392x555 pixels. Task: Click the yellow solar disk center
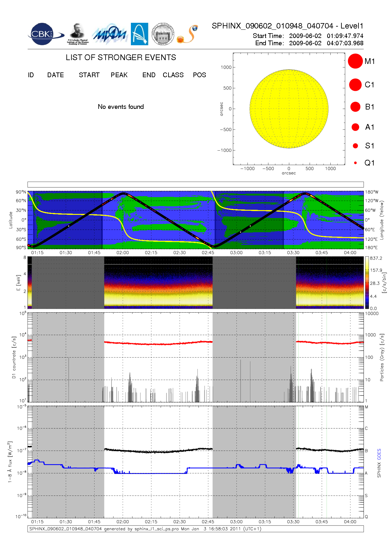tap(289, 109)
